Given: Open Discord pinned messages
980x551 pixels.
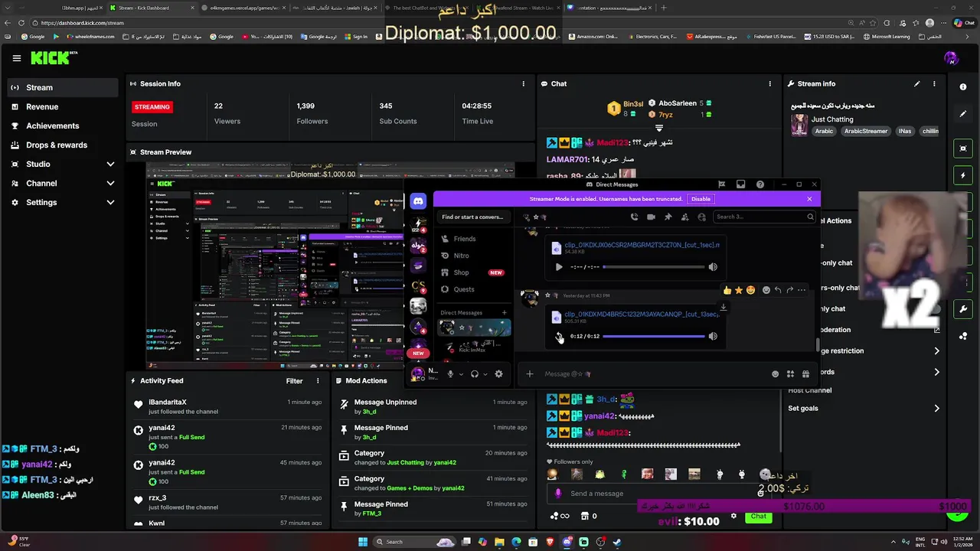Looking at the screenshot, I should click(668, 217).
